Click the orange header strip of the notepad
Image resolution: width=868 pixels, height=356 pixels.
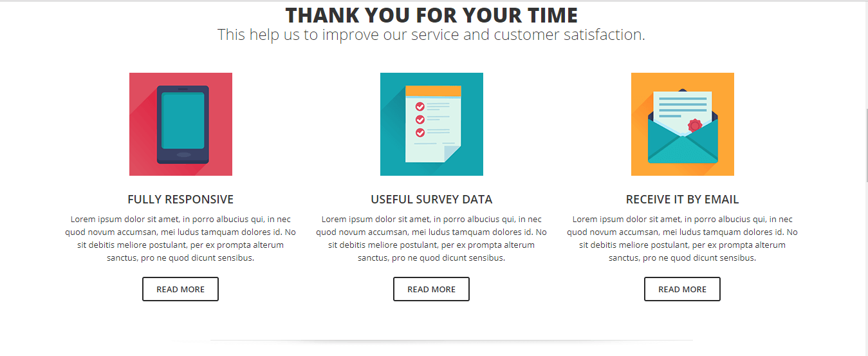click(x=433, y=91)
